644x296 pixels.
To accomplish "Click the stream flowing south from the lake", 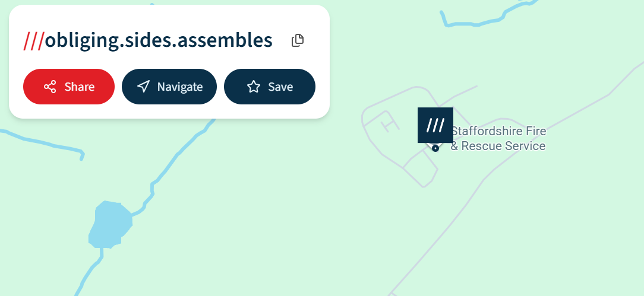I will 89,273.
